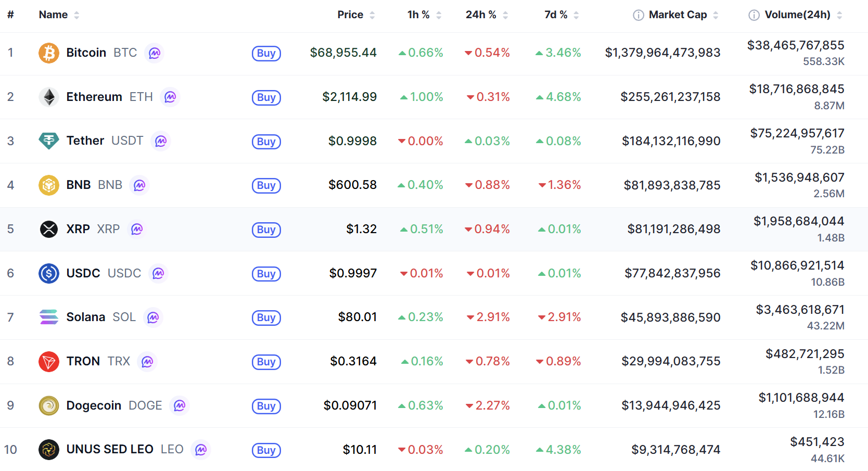The height and width of the screenshot is (471, 868).
Task: Click the Bitcoin logo icon
Action: tap(49, 53)
